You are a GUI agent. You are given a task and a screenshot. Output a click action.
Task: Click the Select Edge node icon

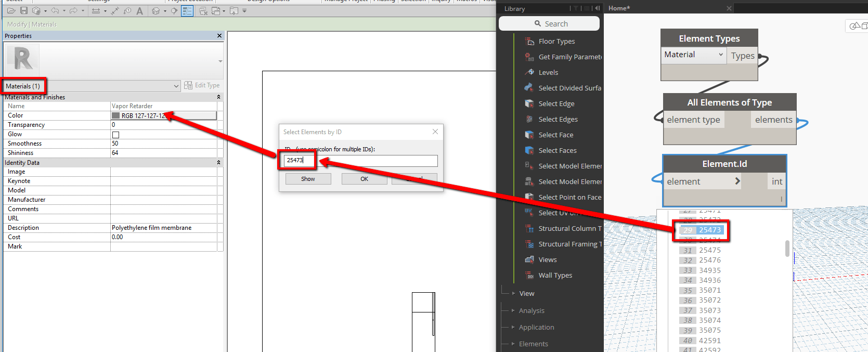[x=529, y=103]
